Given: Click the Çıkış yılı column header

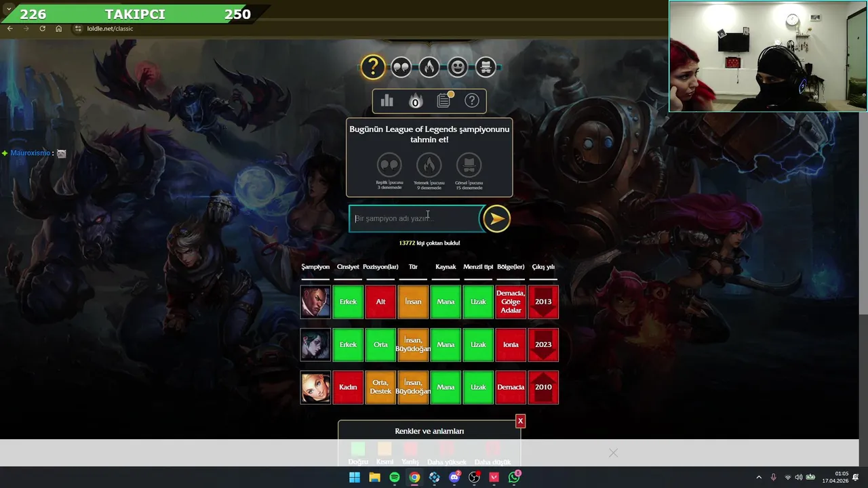Looking at the screenshot, I should pos(543,267).
